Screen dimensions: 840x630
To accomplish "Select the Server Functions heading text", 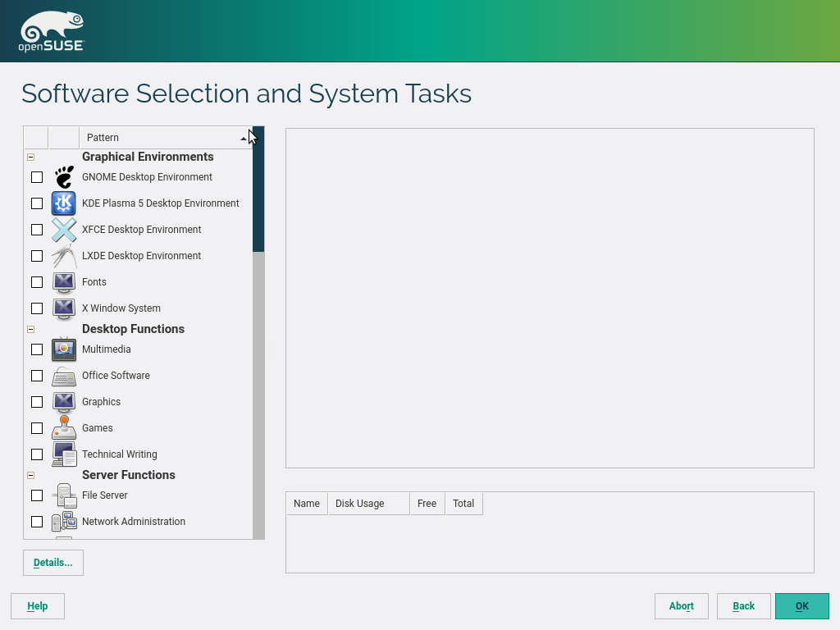I will click(x=129, y=475).
